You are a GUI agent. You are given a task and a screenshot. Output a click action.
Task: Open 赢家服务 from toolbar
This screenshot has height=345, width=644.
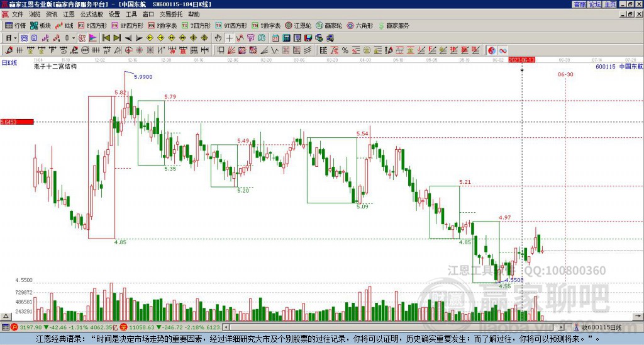394,25
